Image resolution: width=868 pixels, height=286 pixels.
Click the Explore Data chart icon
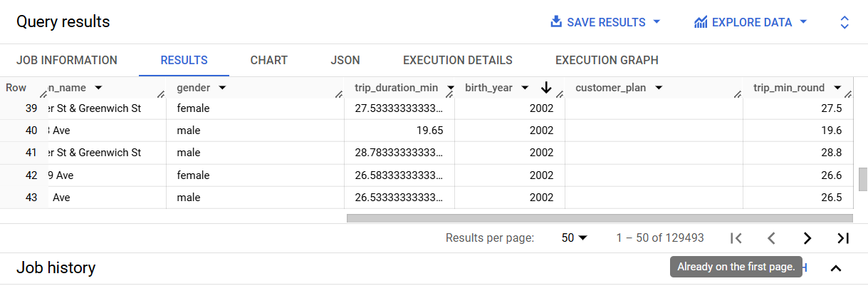(x=701, y=22)
